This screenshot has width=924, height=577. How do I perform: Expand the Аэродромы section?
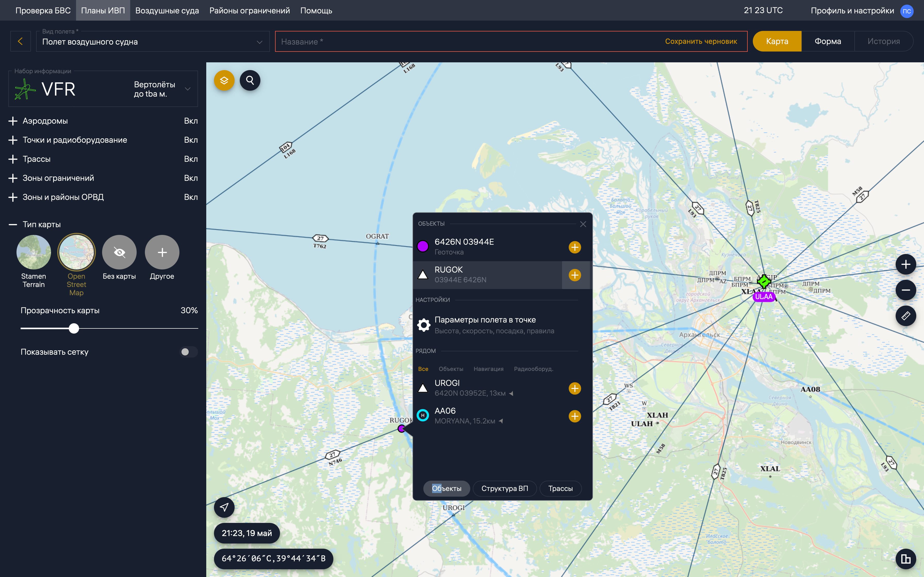[x=13, y=121]
